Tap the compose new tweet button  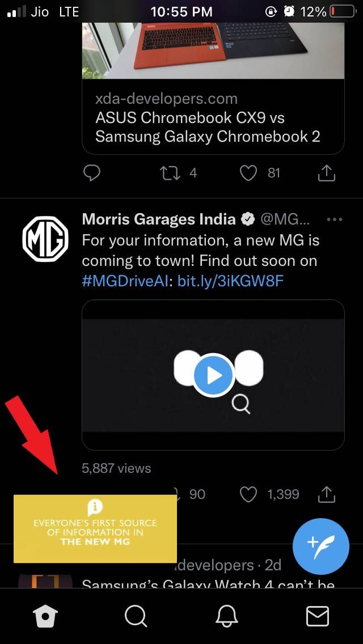(x=322, y=547)
